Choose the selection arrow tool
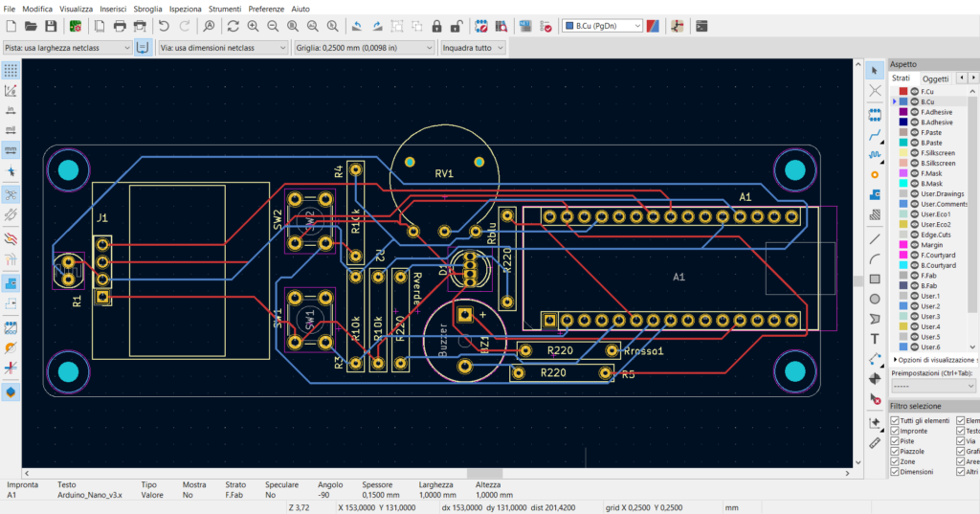 875,71
